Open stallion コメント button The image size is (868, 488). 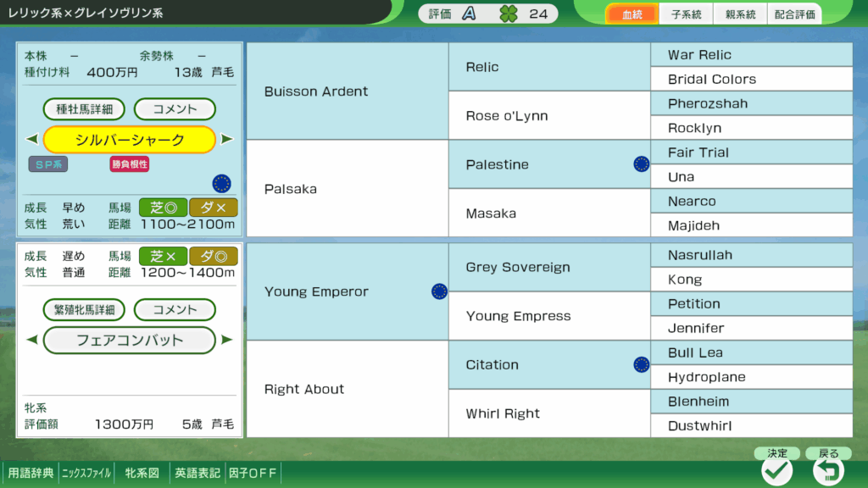coord(175,109)
